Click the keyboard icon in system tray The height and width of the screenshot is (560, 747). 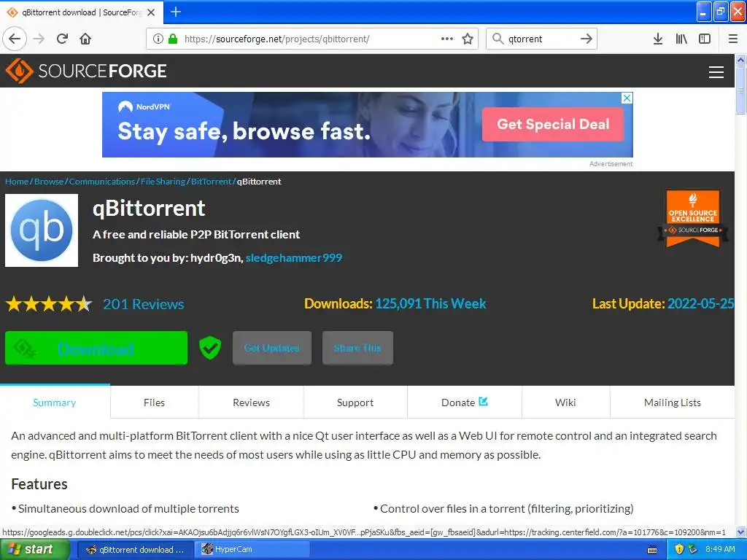[652, 550]
